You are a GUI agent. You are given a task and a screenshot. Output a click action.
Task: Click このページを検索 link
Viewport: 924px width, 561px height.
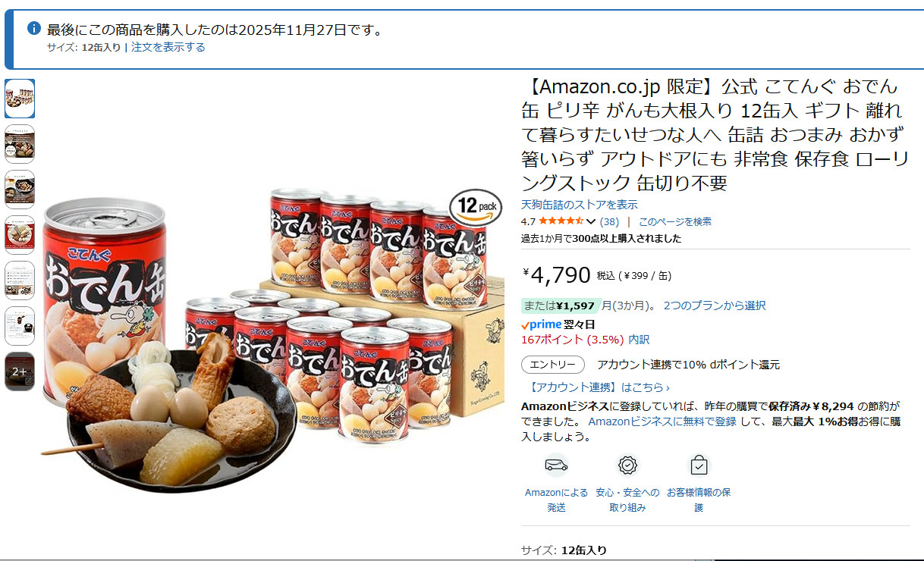pos(675,221)
